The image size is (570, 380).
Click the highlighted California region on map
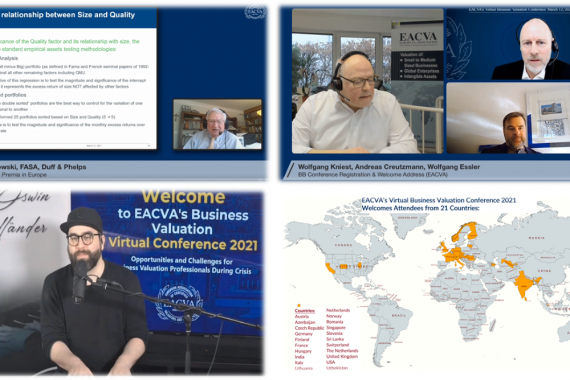click(330, 269)
